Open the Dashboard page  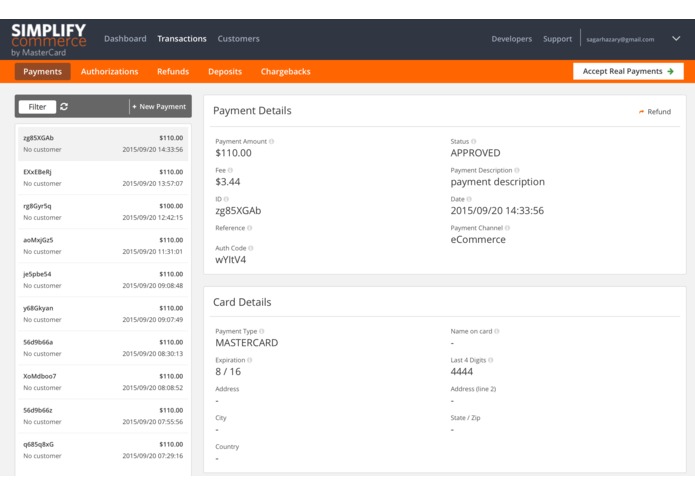pos(125,39)
